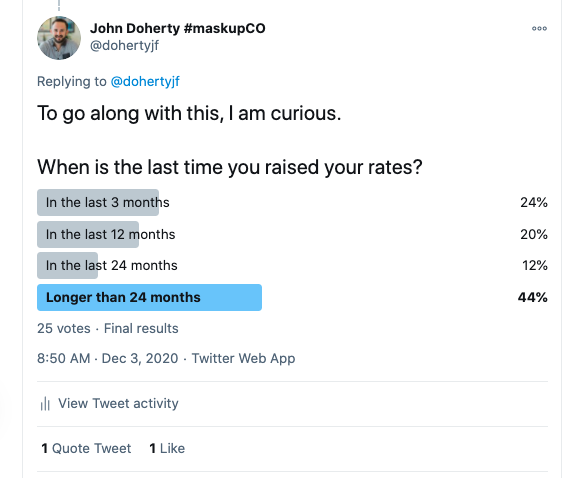Click the Twitter Web App source link
The height and width of the screenshot is (478, 571).
click(243, 358)
